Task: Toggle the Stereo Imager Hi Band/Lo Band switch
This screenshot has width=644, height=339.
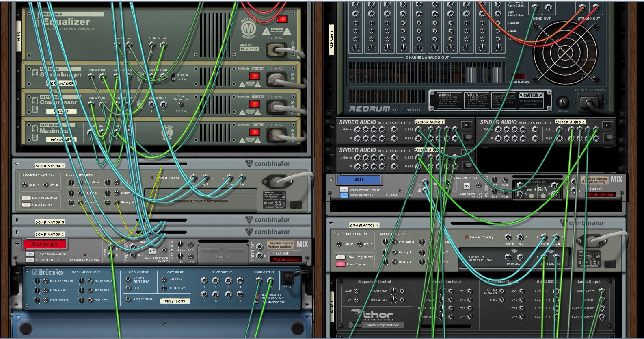Action: pos(174,77)
